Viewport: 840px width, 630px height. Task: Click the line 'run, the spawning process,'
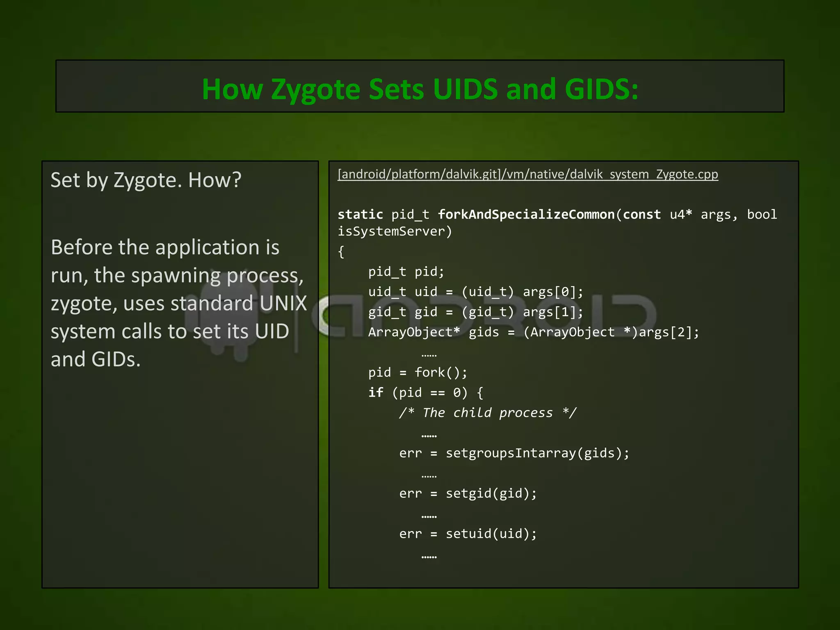click(177, 275)
